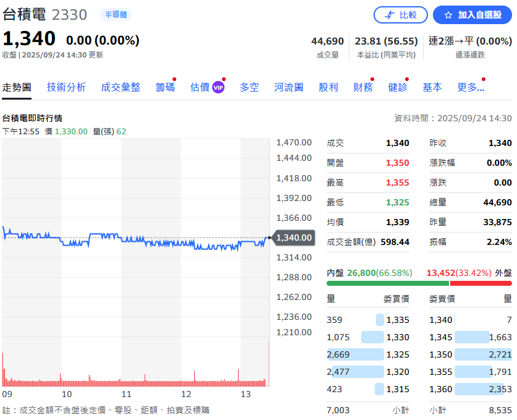Open the 多空 tab
Screen dimensions: 517x420
(249, 87)
